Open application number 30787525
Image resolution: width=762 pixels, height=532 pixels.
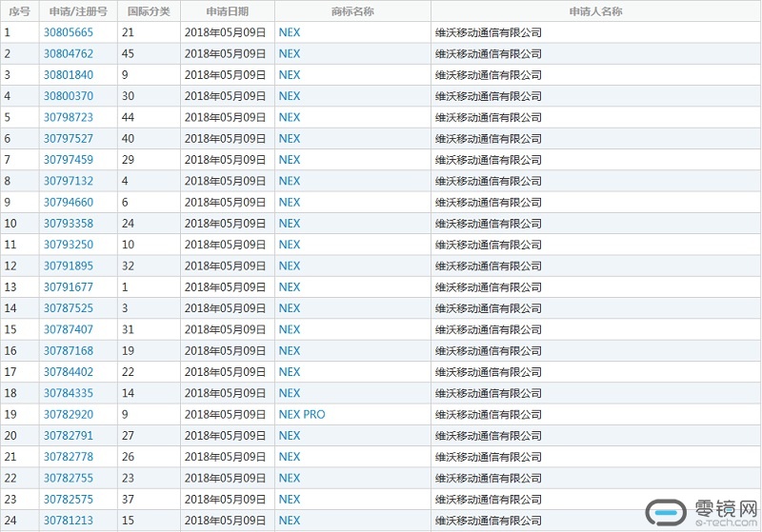tap(68, 308)
